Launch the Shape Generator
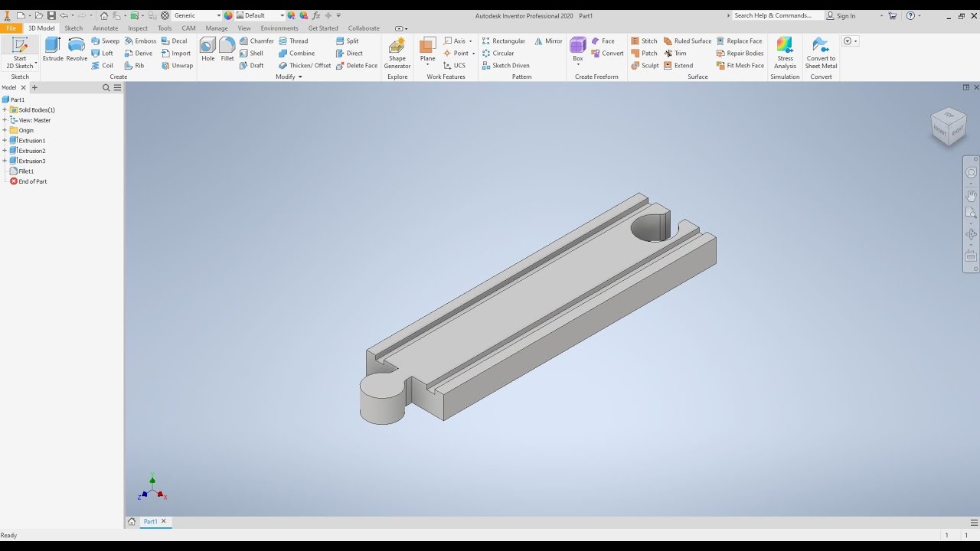Viewport: 980px width, 551px height. click(397, 53)
